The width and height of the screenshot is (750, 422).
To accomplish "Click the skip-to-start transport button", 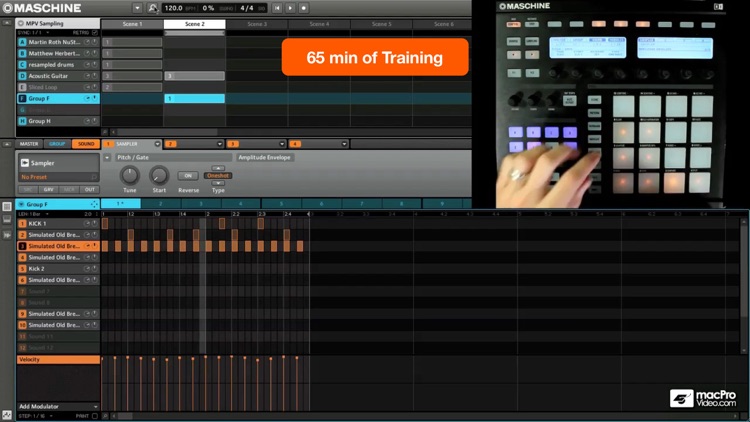I will 277,8.
